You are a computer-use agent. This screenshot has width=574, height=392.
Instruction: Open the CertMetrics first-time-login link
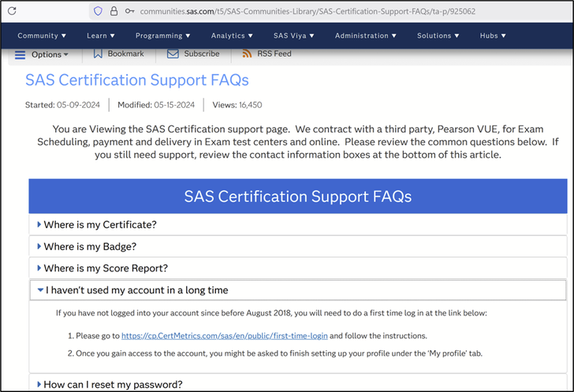(x=225, y=335)
